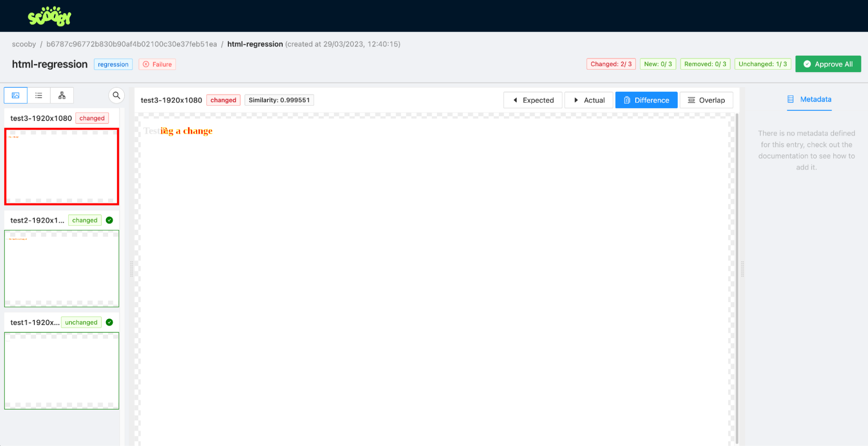Filter by Changed: 2/3 tag
The image size is (868, 446).
[x=611, y=64]
